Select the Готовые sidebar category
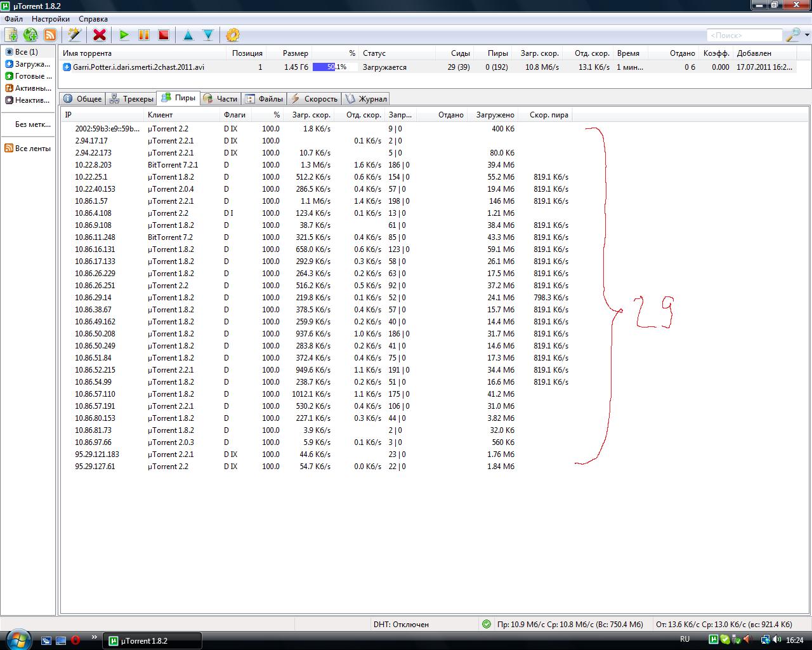Viewport: 812px width, 650px height. (27, 76)
